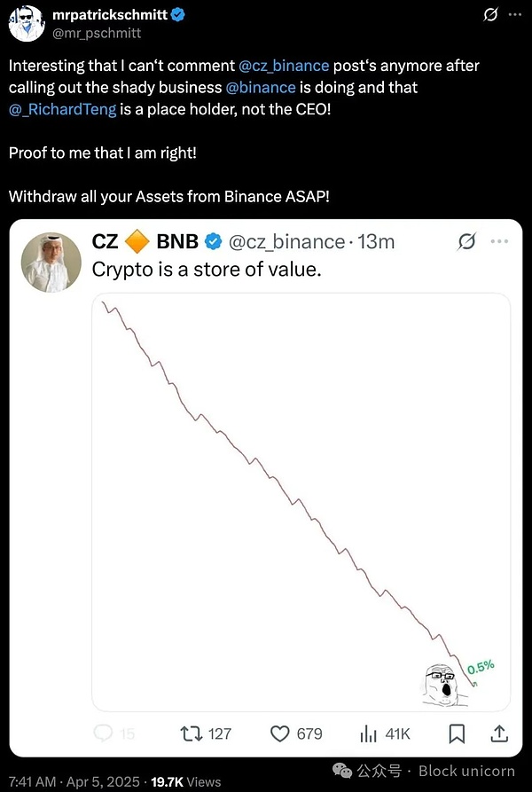
Task: Open the share options for the tweet
Action: coord(498,734)
